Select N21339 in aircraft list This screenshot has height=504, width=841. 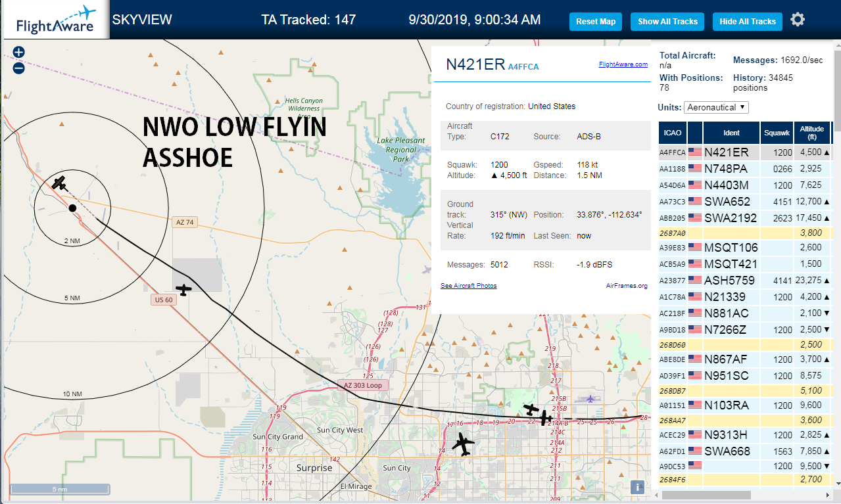(x=746, y=296)
